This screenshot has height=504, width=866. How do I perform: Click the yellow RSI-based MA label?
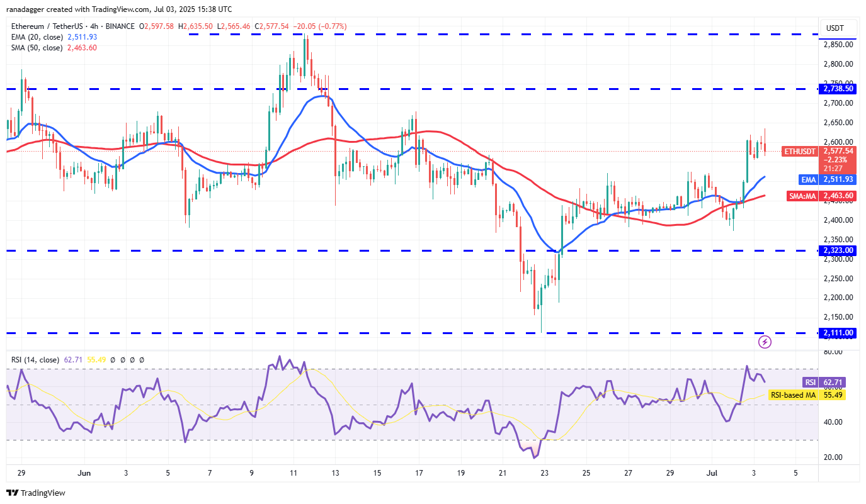click(x=793, y=395)
